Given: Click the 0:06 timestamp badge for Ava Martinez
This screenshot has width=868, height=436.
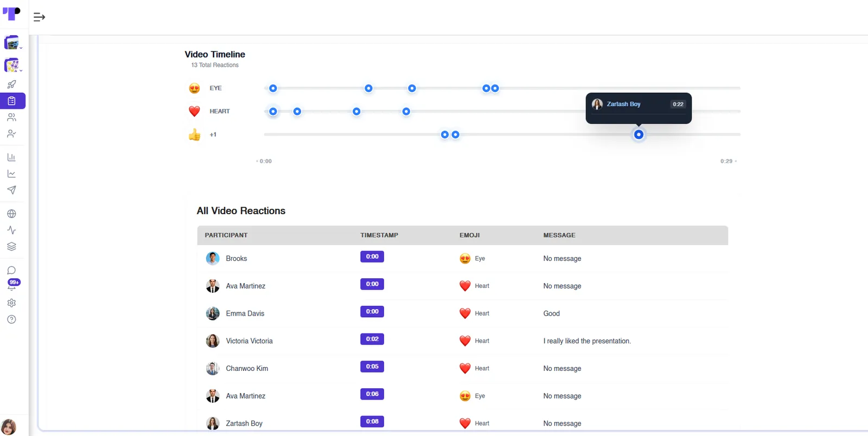Looking at the screenshot, I should pos(372,394).
